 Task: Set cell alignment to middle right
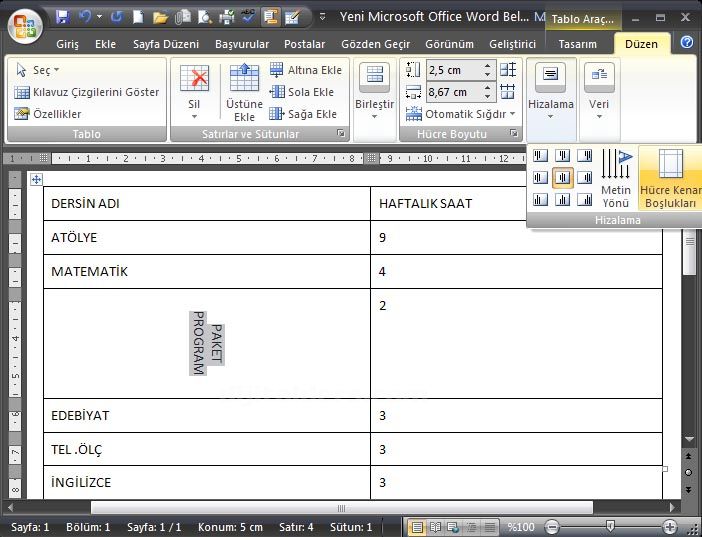(585, 178)
